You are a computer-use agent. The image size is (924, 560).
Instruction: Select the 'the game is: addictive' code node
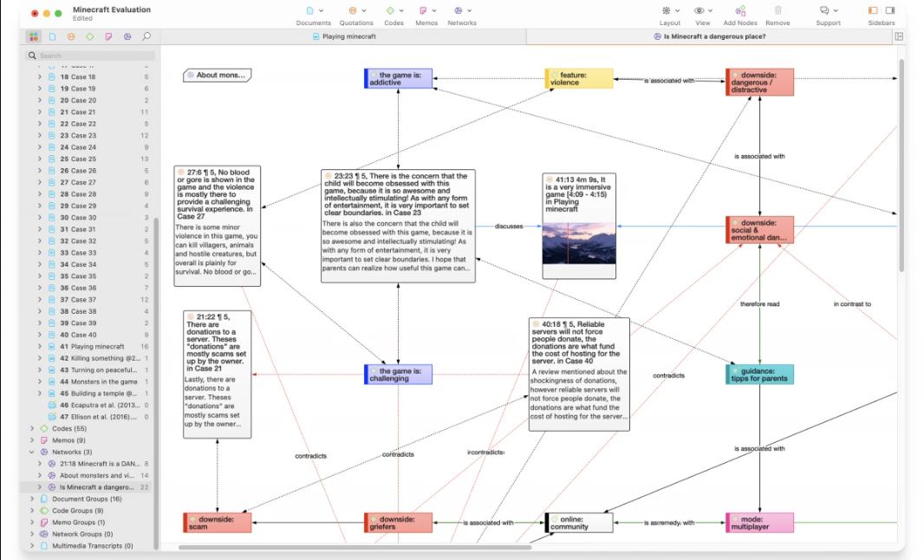[x=399, y=78]
